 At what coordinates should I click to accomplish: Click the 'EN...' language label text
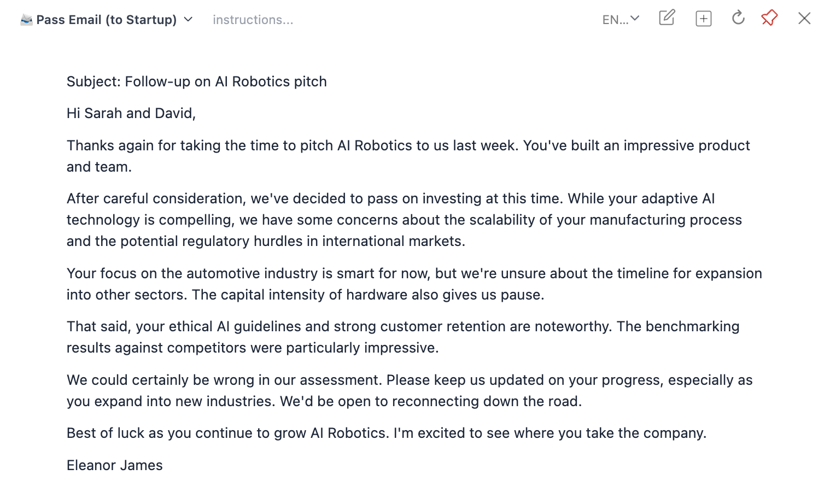pyautogui.click(x=615, y=20)
